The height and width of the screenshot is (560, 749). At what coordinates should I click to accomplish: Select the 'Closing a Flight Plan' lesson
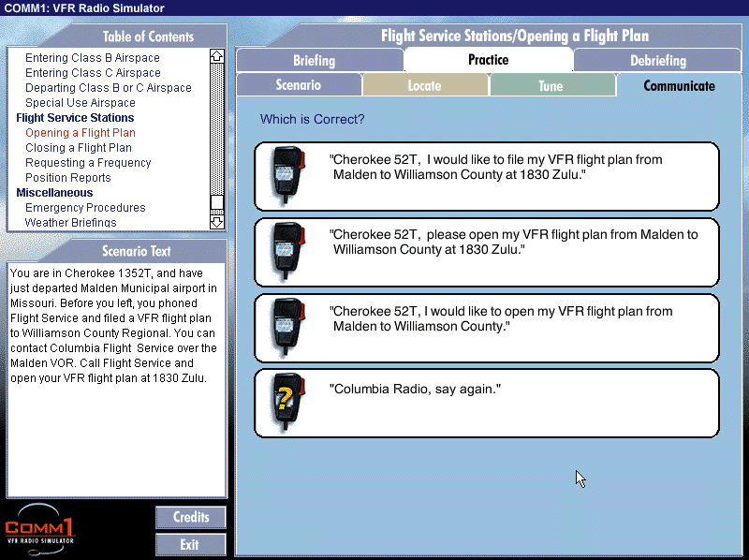tap(79, 148)
